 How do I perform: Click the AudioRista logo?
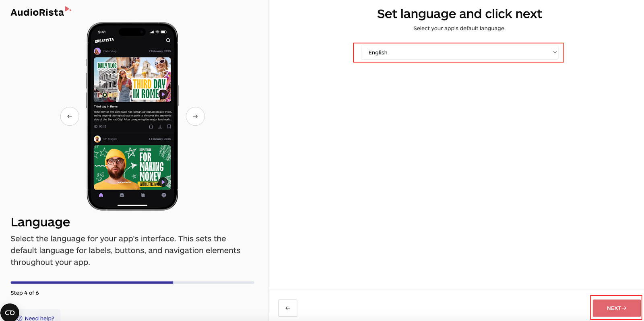tap(41, 12)
